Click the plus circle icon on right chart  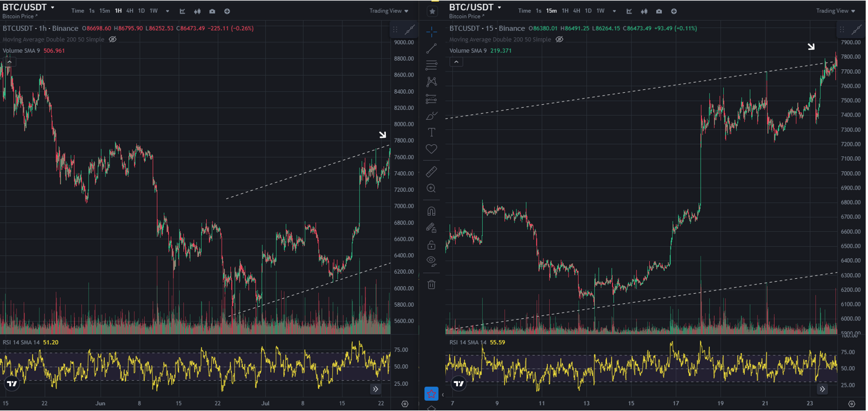[674, 11]
